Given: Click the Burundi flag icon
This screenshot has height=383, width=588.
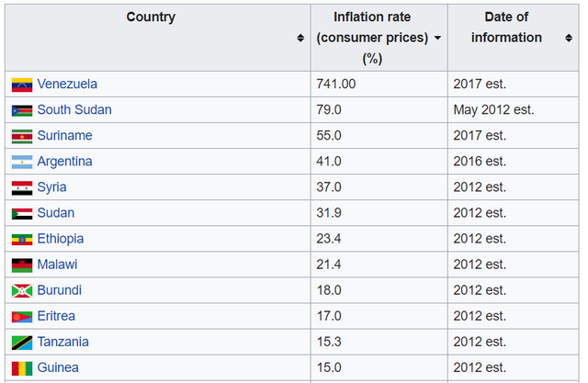Looking at the screenshot, I should click(x=22, y=290).
